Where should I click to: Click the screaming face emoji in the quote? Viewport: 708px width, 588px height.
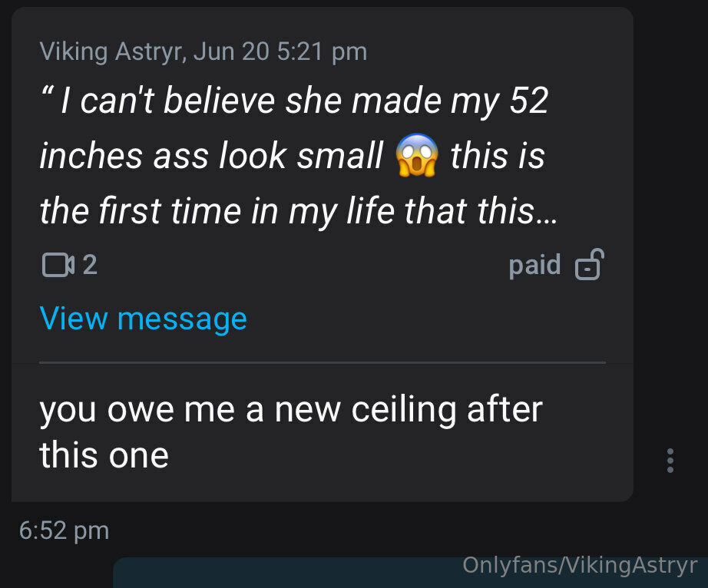pyautogui.click(x=416, y=155)
